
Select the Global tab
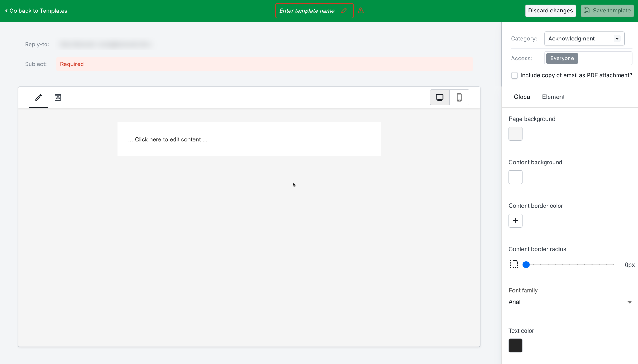point(522,97)
